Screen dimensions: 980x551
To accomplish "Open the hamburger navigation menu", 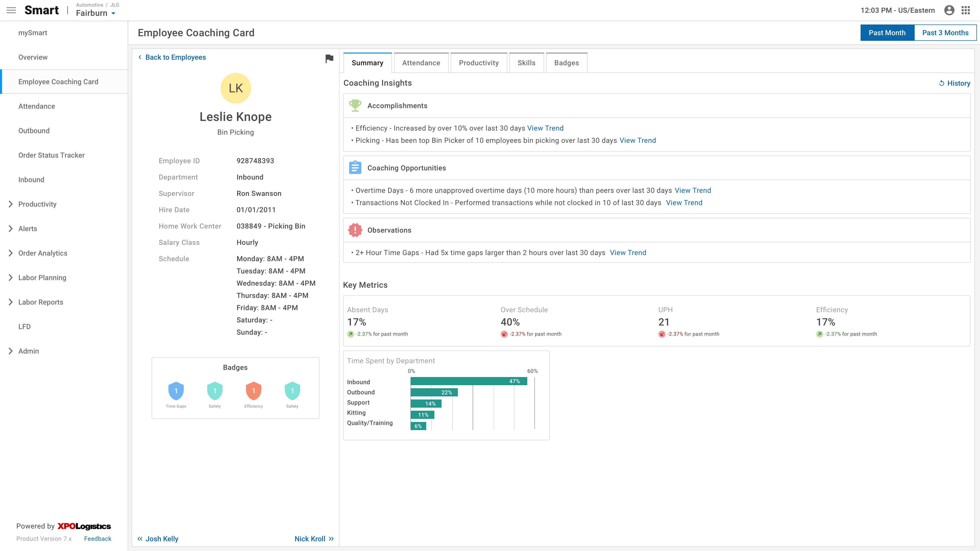I will tap(11, 10).
